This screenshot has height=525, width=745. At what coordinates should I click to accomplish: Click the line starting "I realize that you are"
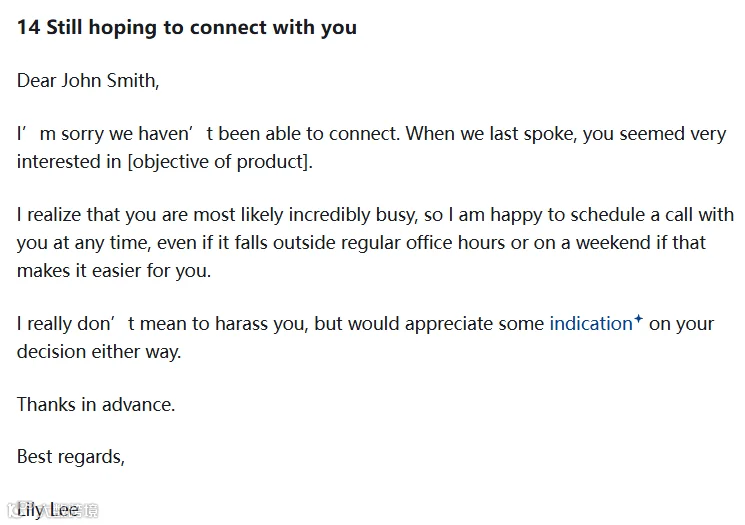coord(375,215)
